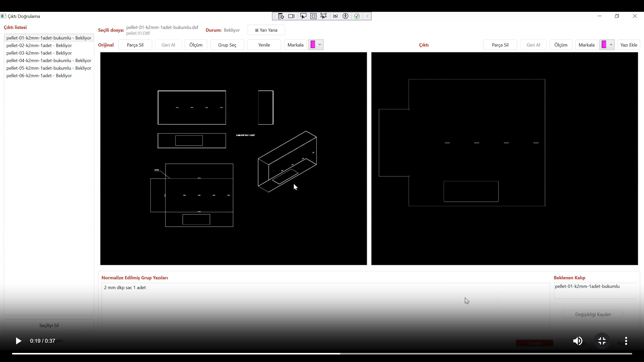Exit fullscreen in the video player
The width and height of the screenshot is (644, 362).
(602, 341)
